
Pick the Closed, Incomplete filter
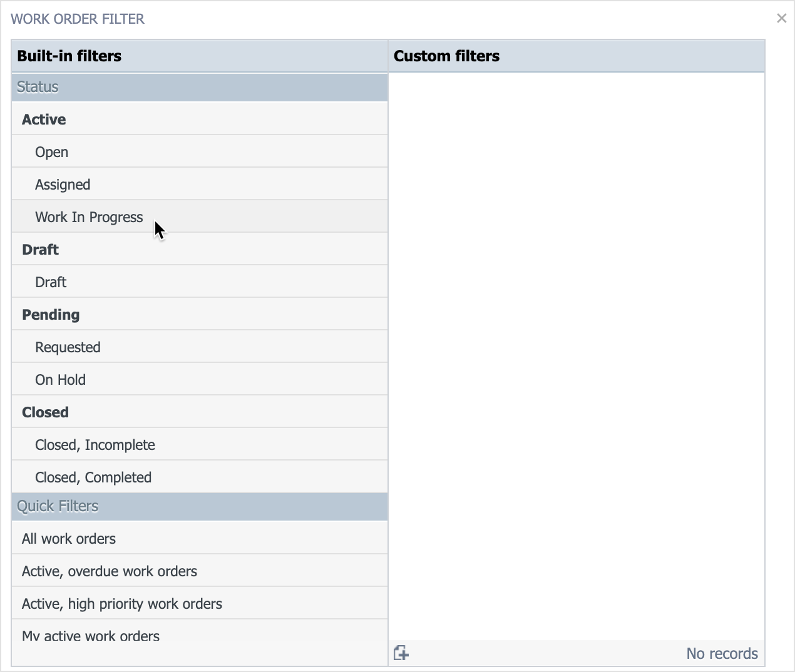pyautogui.click(x=200, y=444)
